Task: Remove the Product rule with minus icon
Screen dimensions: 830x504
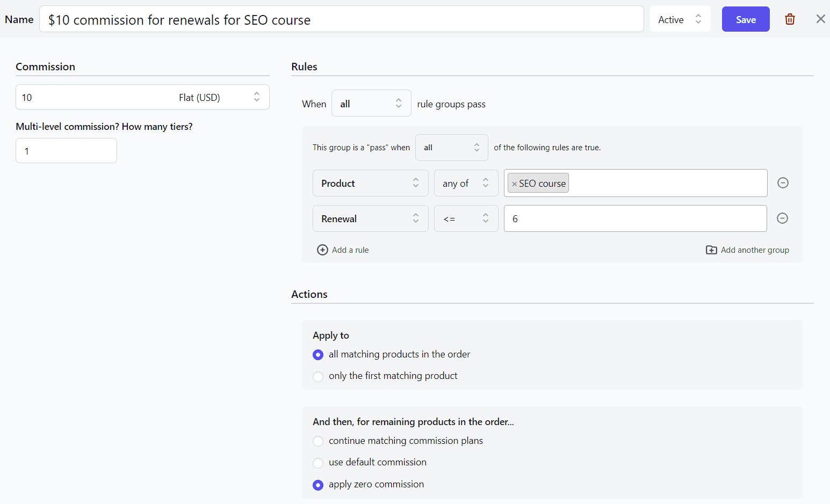Action: click(783, 183)
